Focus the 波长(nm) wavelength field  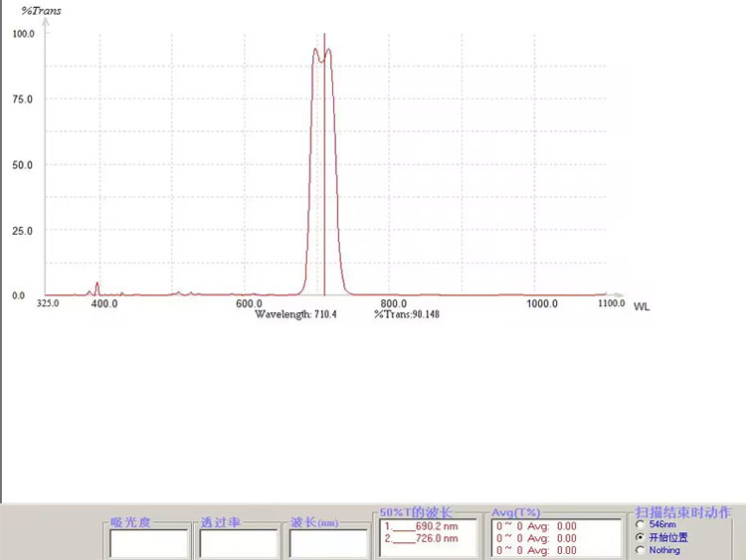pos(328,543)
